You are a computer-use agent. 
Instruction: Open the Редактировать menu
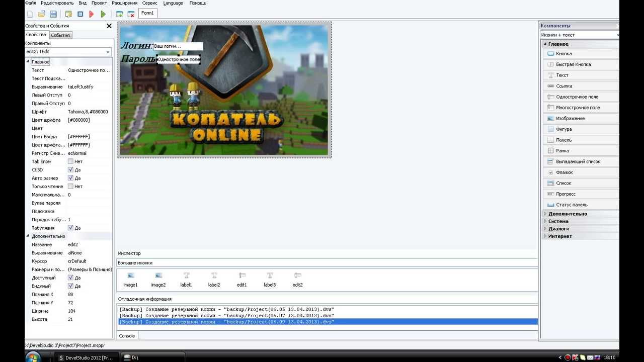point(57,3)
